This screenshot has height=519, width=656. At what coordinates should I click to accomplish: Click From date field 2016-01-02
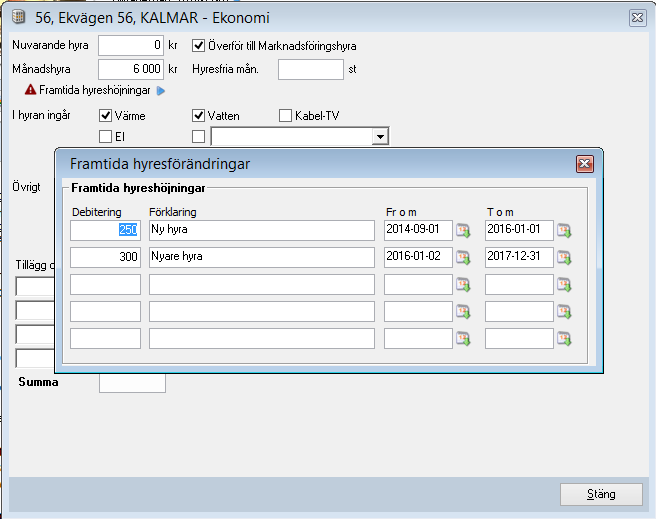[418, 257]
